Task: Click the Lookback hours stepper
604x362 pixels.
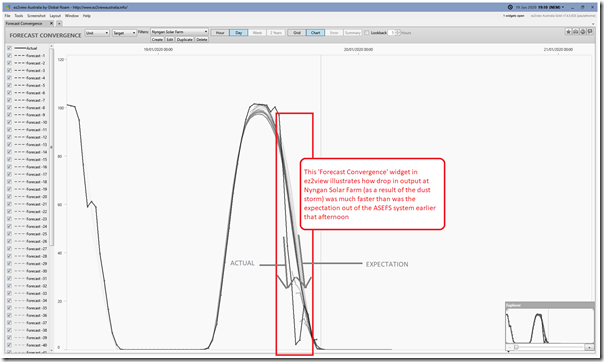Action: [x=398, y=33]
